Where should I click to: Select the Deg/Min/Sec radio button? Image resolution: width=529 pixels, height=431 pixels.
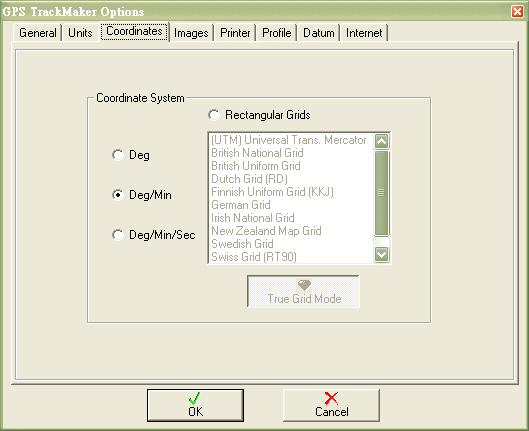[118, 235]
